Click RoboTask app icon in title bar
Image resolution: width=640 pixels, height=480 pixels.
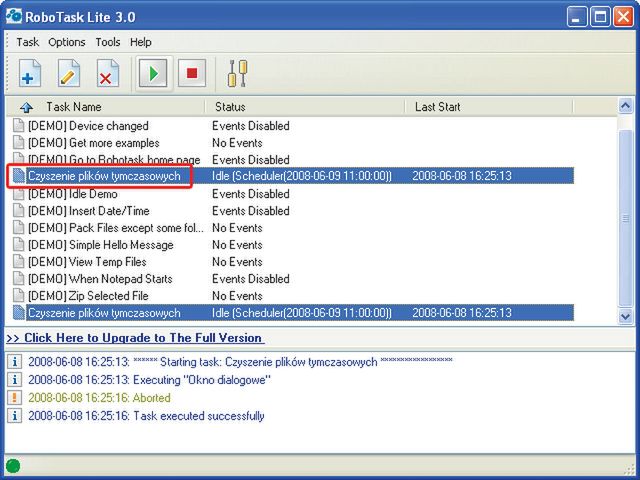tap(14, 16)
